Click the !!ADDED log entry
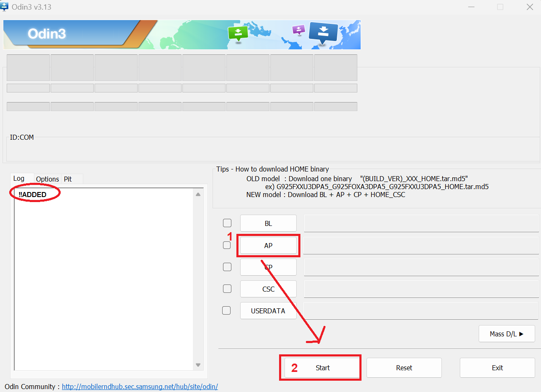541x392 pixels. click(x=33, y=195)
